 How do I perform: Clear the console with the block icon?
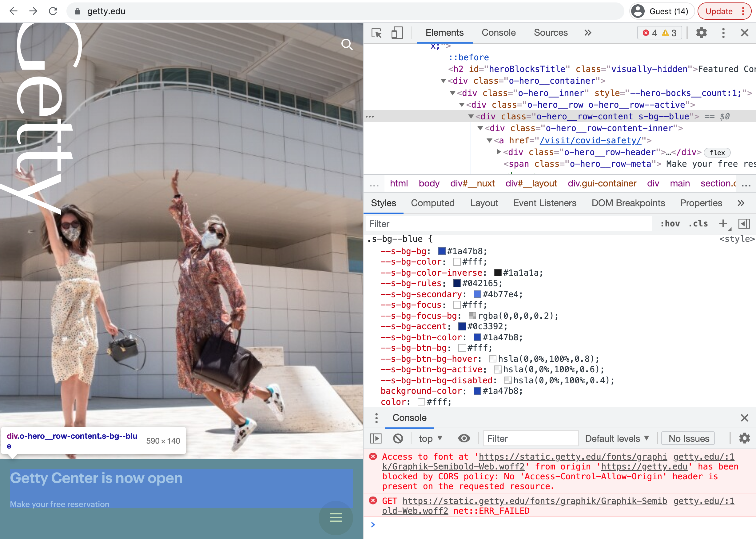tap(398, 438)
